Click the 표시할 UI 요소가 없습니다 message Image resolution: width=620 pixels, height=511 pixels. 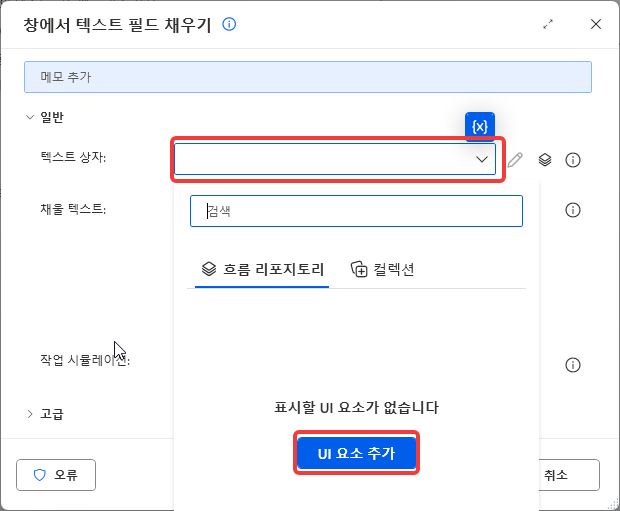(356, 407)
